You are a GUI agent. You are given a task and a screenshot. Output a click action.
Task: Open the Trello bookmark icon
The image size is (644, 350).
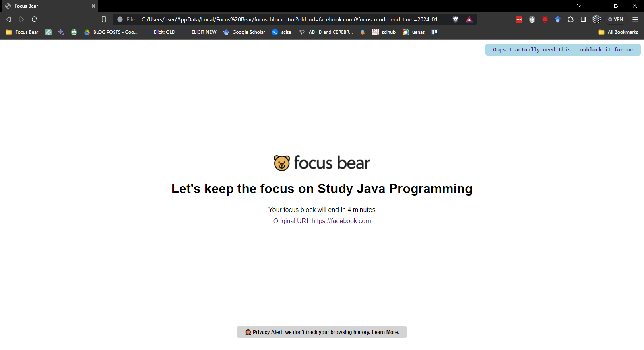tap(435, 32)
